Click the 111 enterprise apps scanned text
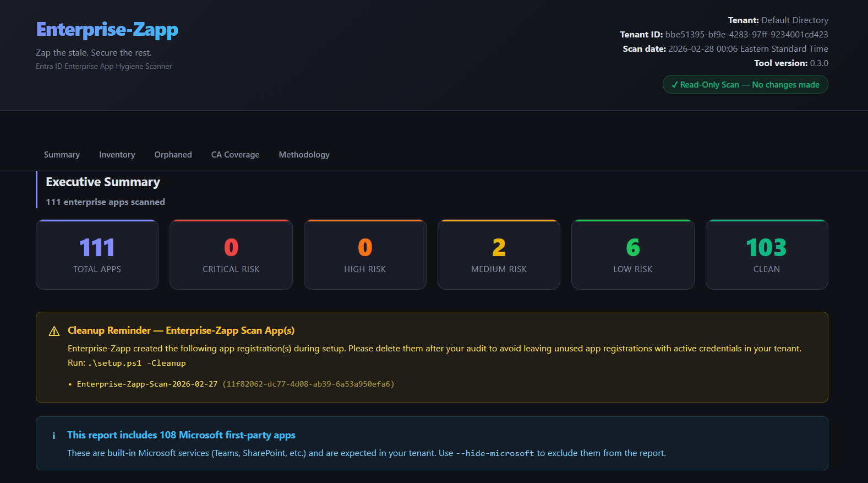This screenshot has height=483, width=868. pyautogui.click(x=105, y=202)
